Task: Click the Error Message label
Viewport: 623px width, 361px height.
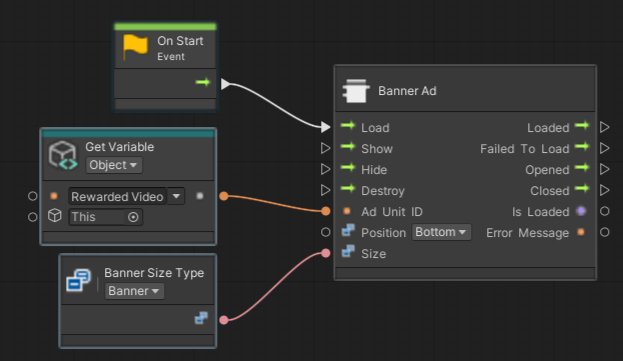Action: 528,233
